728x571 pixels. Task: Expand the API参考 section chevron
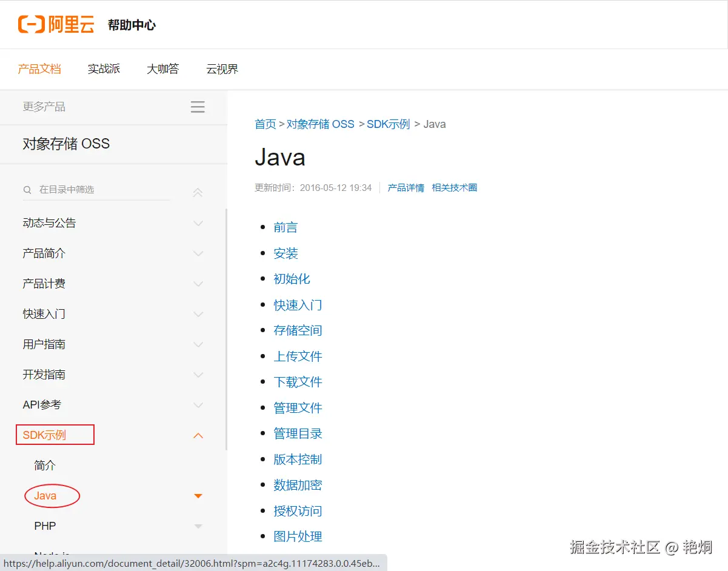(198, 405)
